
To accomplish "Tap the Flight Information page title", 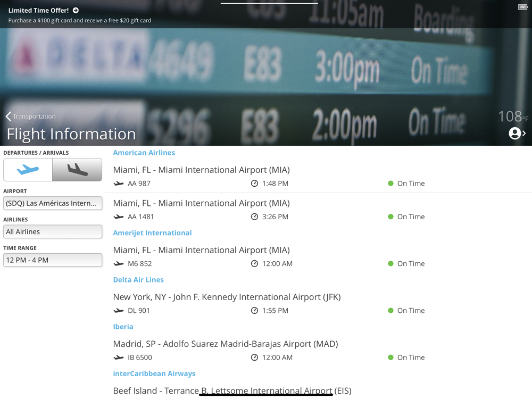I will pos(71,134).
